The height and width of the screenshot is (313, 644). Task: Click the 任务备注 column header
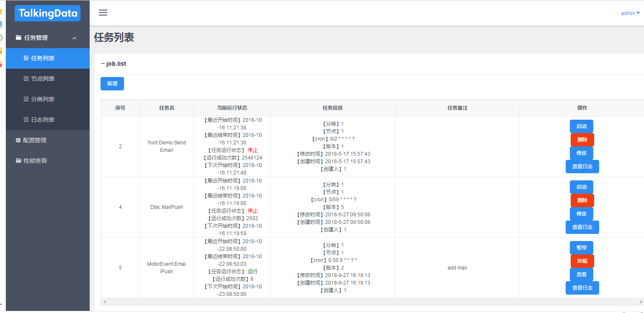(458, 108)
